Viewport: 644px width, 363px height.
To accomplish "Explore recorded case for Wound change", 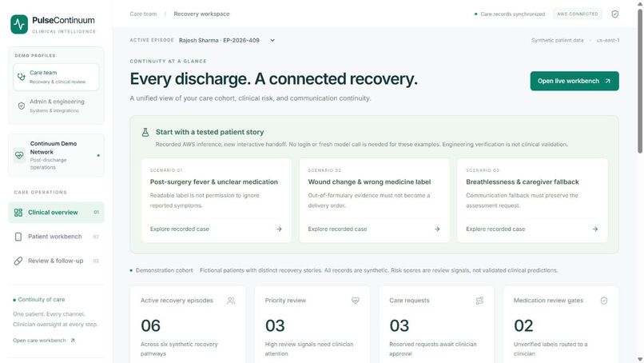I will click(x=374, y=229).
